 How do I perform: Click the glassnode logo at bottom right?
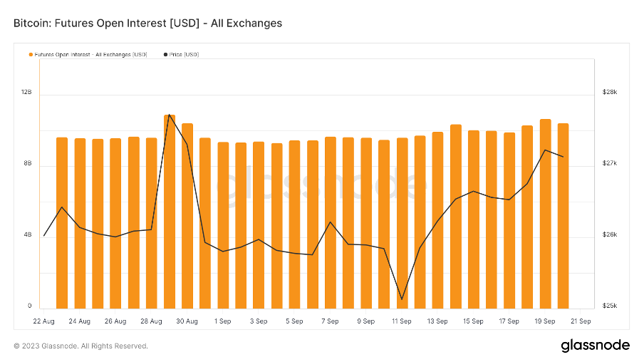(x=595, y=346)
